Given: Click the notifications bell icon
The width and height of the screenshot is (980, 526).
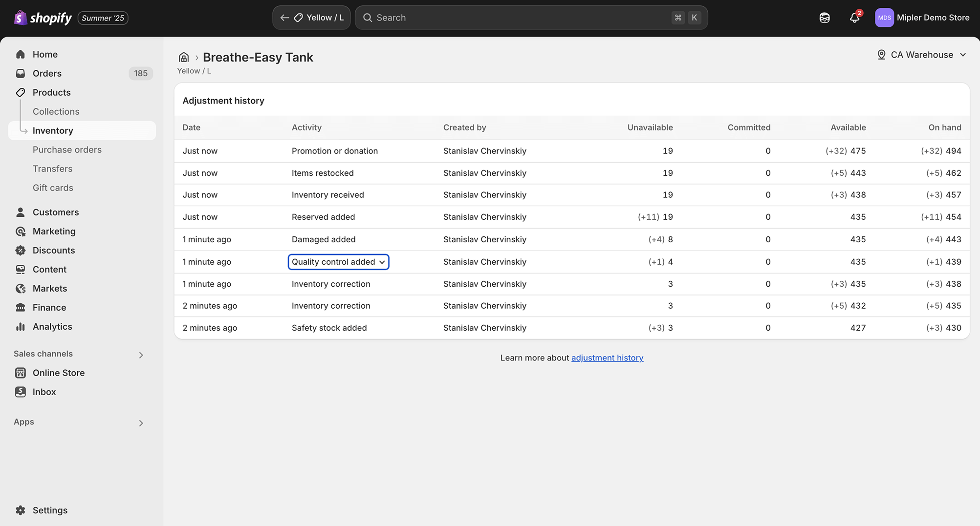Looking at the screenshot, I should tap(854, 18).
